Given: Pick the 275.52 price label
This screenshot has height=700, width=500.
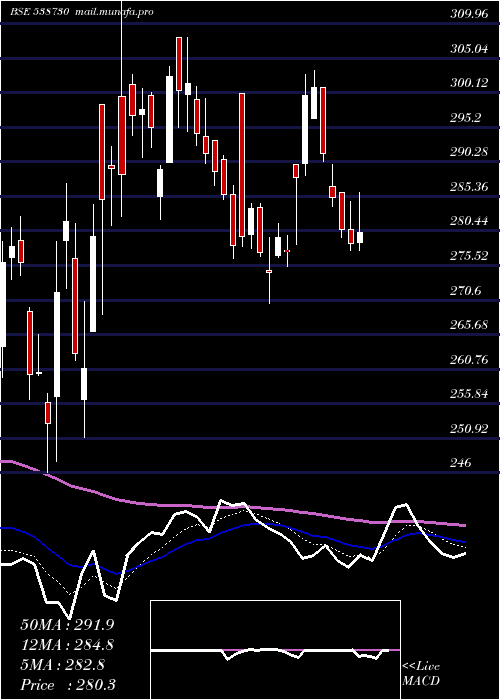Looking at the screenshot, I should coord(469,255).
